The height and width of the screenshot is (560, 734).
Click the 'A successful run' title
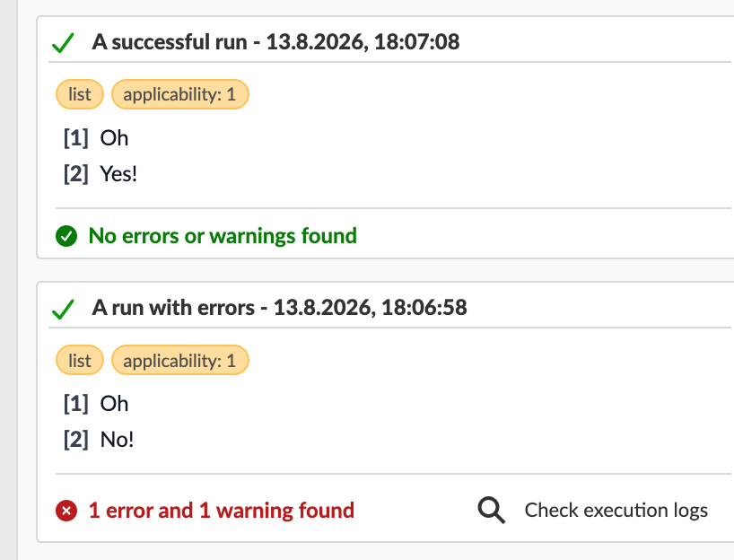point(275,41)
